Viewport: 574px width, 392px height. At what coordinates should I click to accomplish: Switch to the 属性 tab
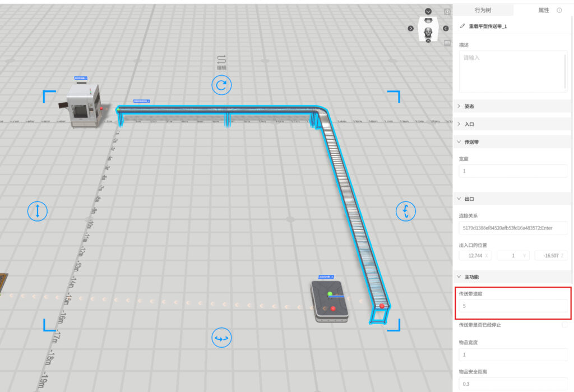tap(543, 10)
